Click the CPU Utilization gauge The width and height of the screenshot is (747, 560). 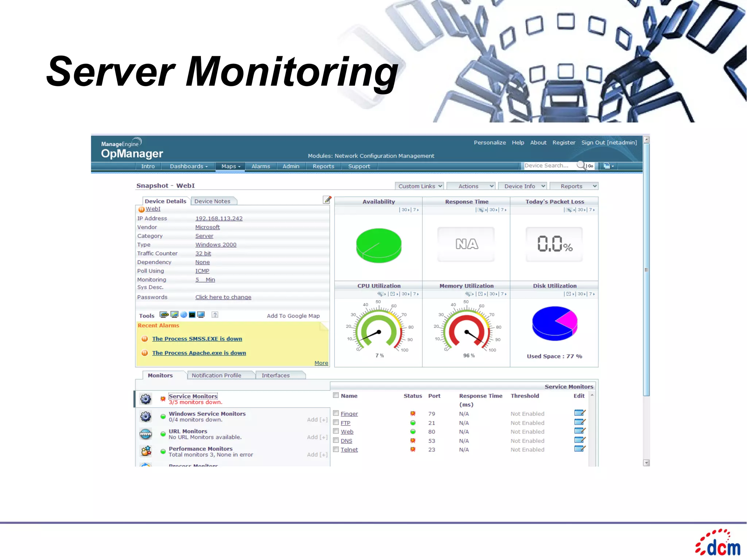(x=379, y=328)
